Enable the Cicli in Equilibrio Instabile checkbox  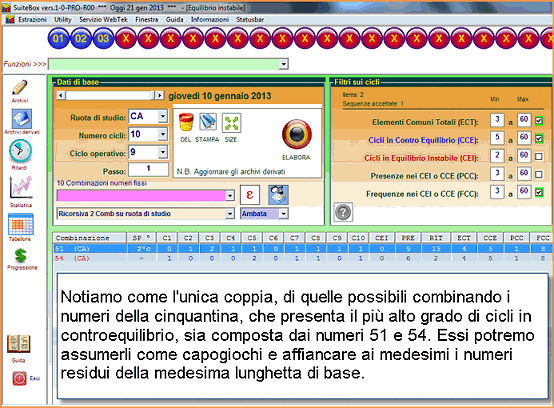point(539,156)
